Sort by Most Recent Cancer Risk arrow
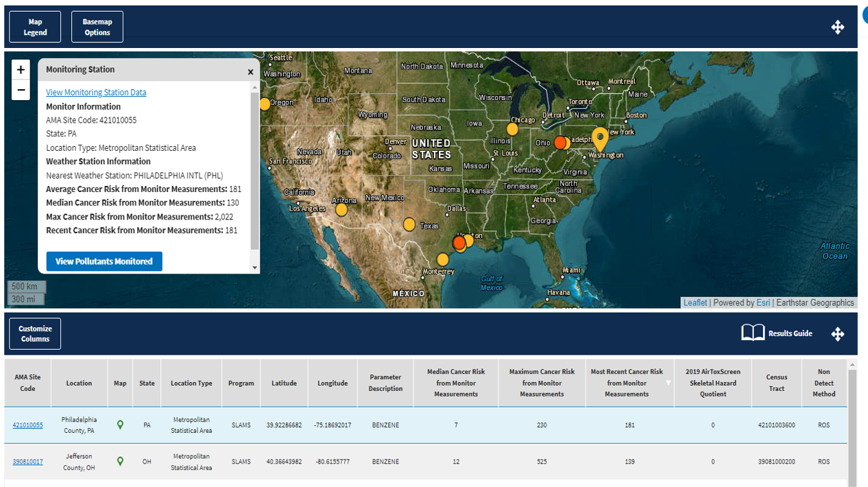This screenshot has width=868, height=487. (668, 383)
